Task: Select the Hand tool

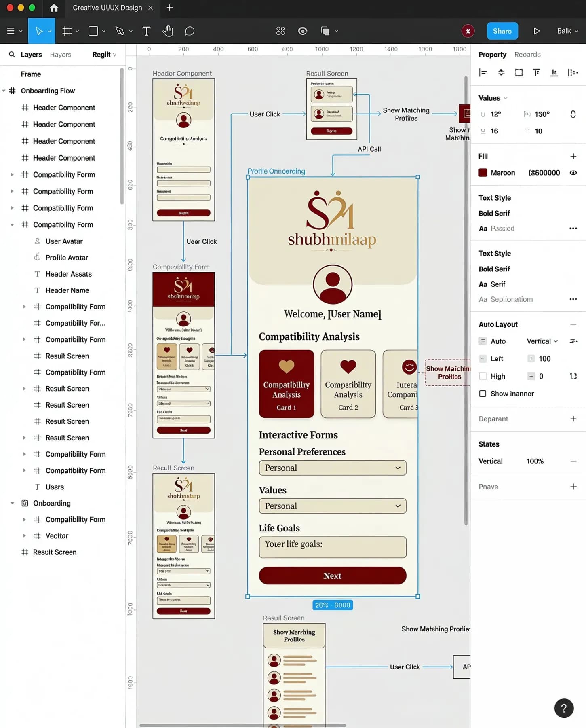Action: click(168, 31)
